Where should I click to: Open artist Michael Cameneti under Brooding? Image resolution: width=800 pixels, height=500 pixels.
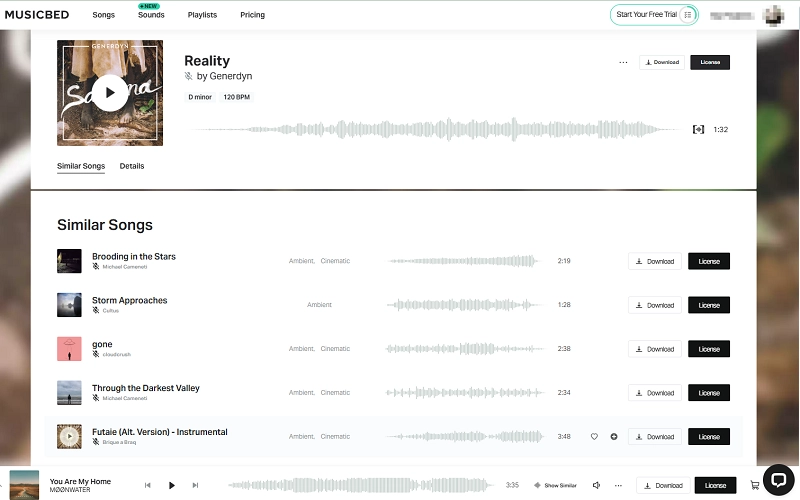(124, 267)
